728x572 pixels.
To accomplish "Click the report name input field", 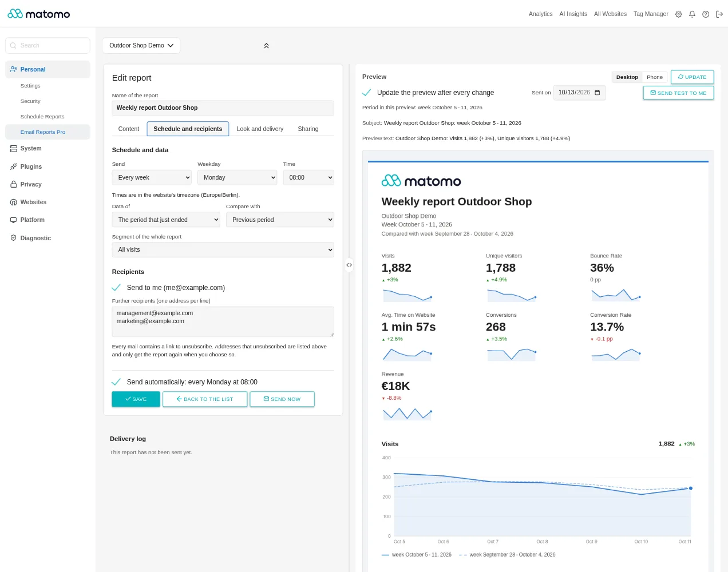I will click(223, 108).
